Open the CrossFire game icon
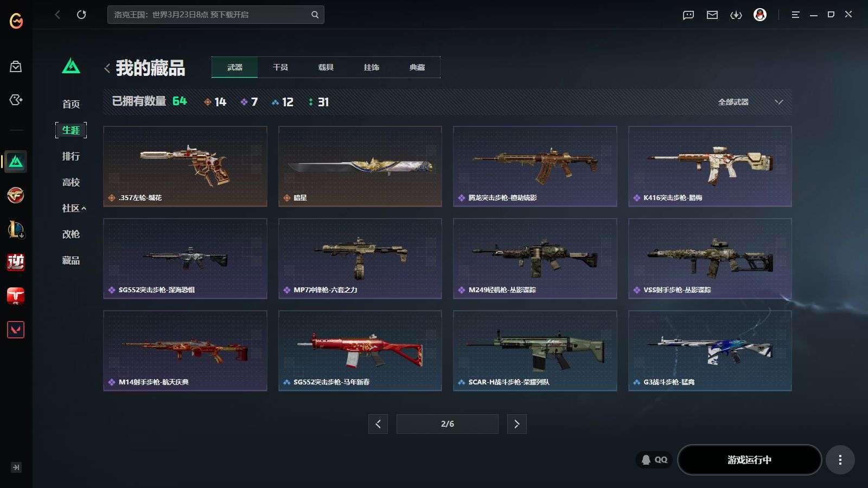This screenshot has width=868, height=488. tap(16, 195)
